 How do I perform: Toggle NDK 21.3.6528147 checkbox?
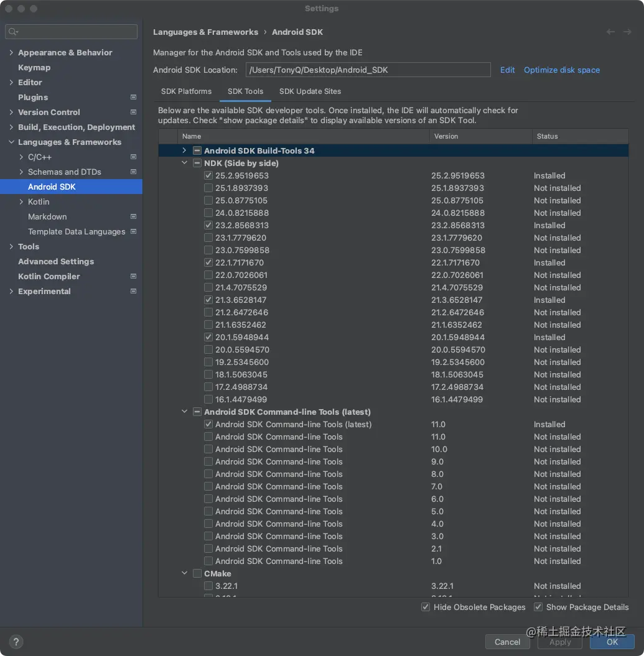pyautogui.click(x=208, y=300)
